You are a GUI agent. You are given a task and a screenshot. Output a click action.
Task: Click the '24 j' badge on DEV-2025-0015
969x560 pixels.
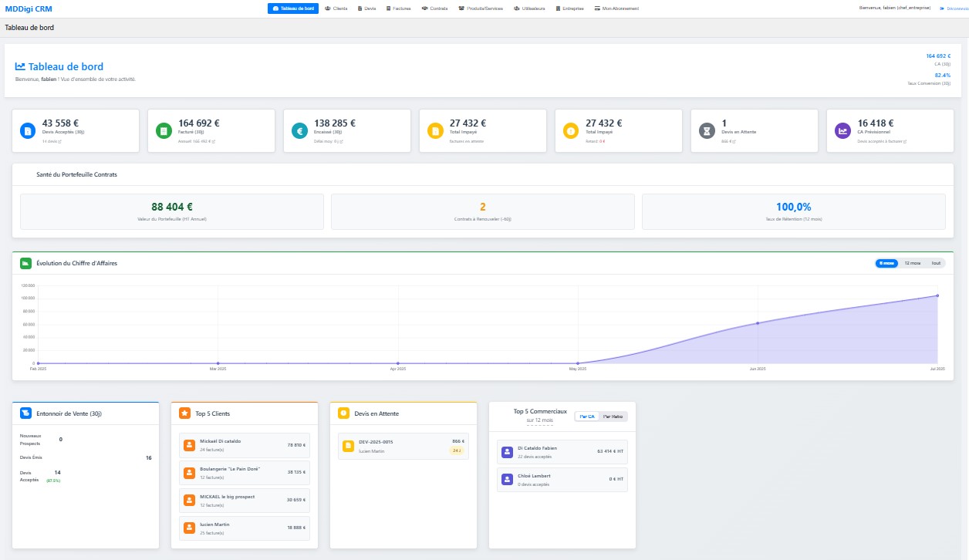click(456, 450)
